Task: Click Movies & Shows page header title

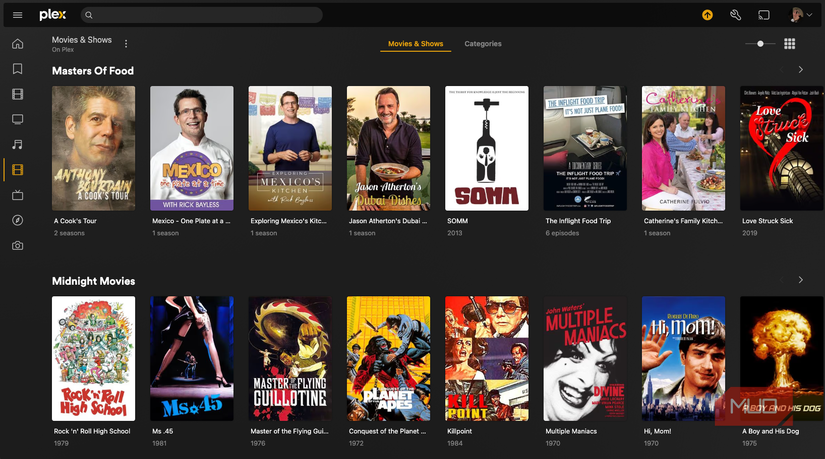Action: pyautogui.click(x=82, y=40)
